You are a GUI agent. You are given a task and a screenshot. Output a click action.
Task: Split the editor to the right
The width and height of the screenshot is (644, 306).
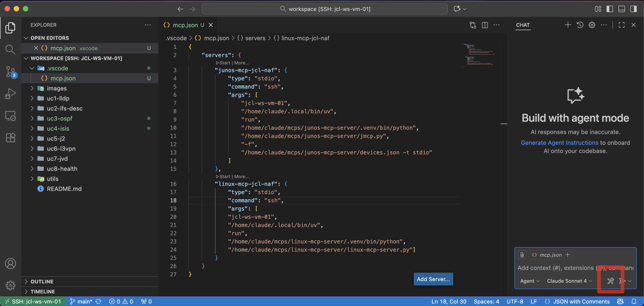485,25
